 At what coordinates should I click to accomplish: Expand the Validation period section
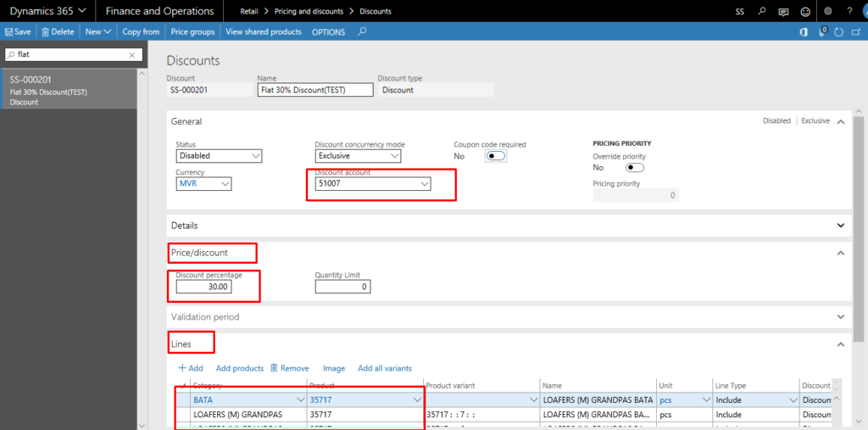pos(840,317)
